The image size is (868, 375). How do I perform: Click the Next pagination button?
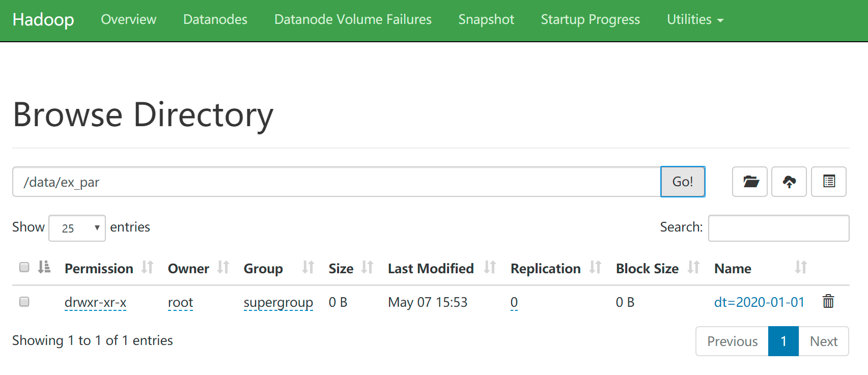[x=824, y=341]
